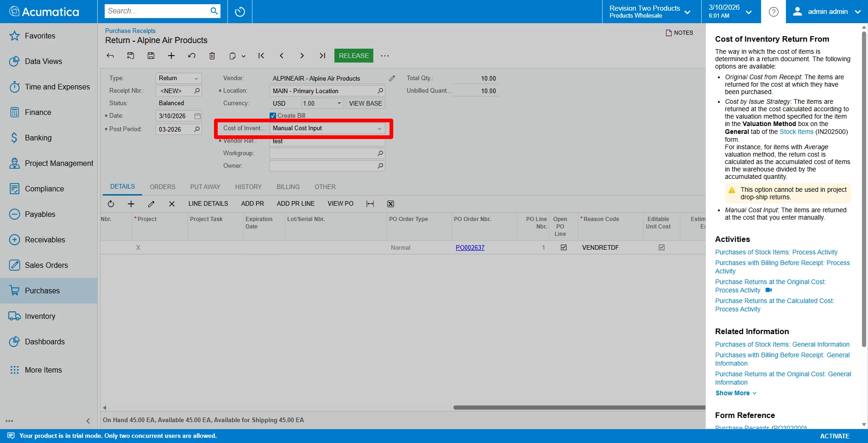The image size is (868, 443).
Task: Open the currency rate 1.00 dropdown
Action: [x=339, y=103]
